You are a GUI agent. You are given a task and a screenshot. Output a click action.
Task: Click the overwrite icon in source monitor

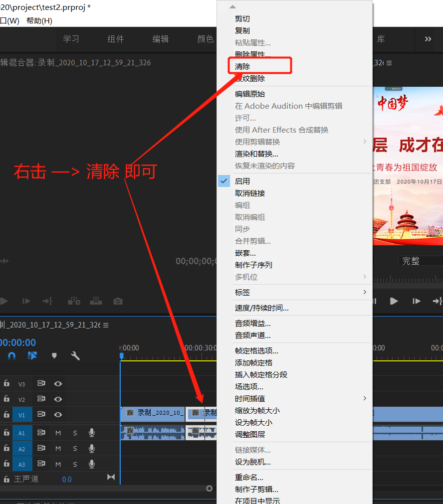(x=96, y=301)
